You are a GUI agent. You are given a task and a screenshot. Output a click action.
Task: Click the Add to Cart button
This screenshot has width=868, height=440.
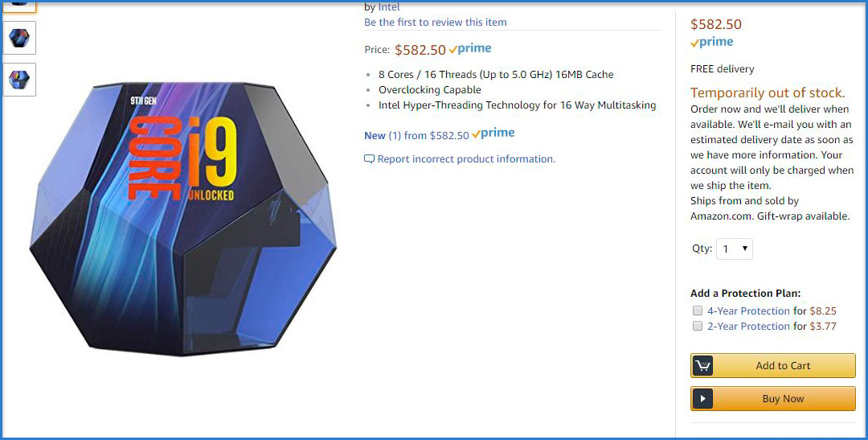click(773, 366)
